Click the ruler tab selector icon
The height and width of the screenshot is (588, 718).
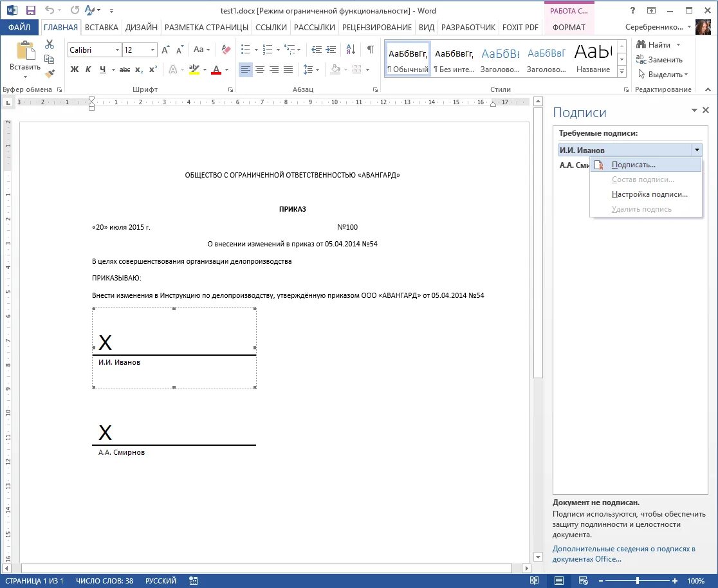coord(8,102)
